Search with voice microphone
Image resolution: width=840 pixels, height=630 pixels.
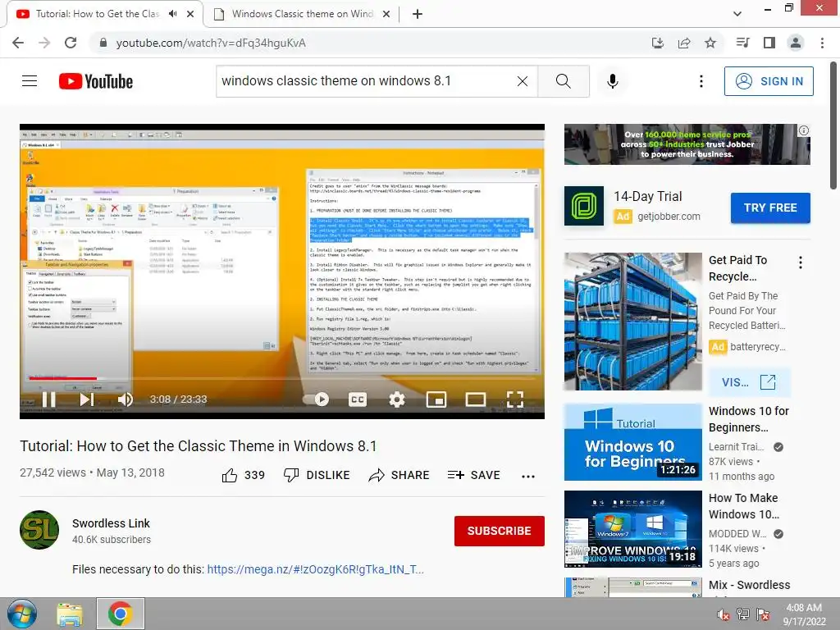click(613, 81)
